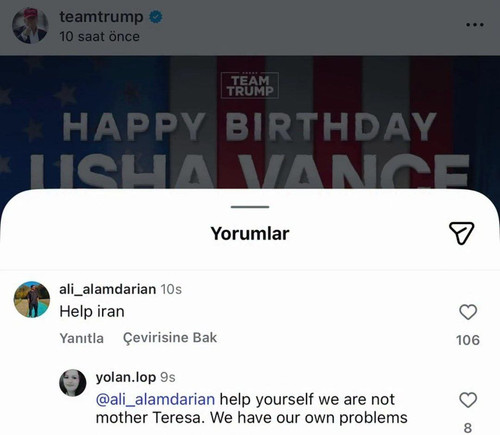Like the 'Help iran' comment
Viewport: 500px width, 435px height.
(x=468, y=312)
